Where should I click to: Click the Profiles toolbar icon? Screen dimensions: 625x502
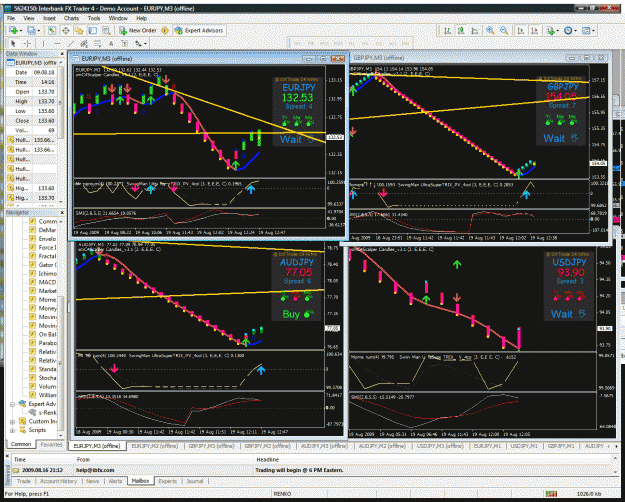coord(32,30)
